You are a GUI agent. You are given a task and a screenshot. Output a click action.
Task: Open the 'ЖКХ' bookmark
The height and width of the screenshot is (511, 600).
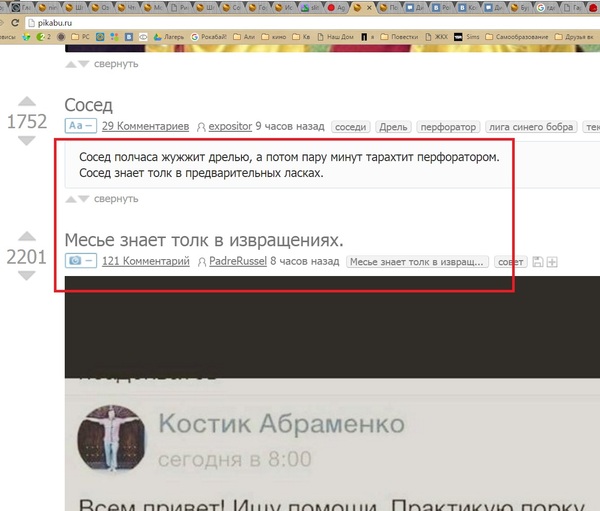pos(437,37)
